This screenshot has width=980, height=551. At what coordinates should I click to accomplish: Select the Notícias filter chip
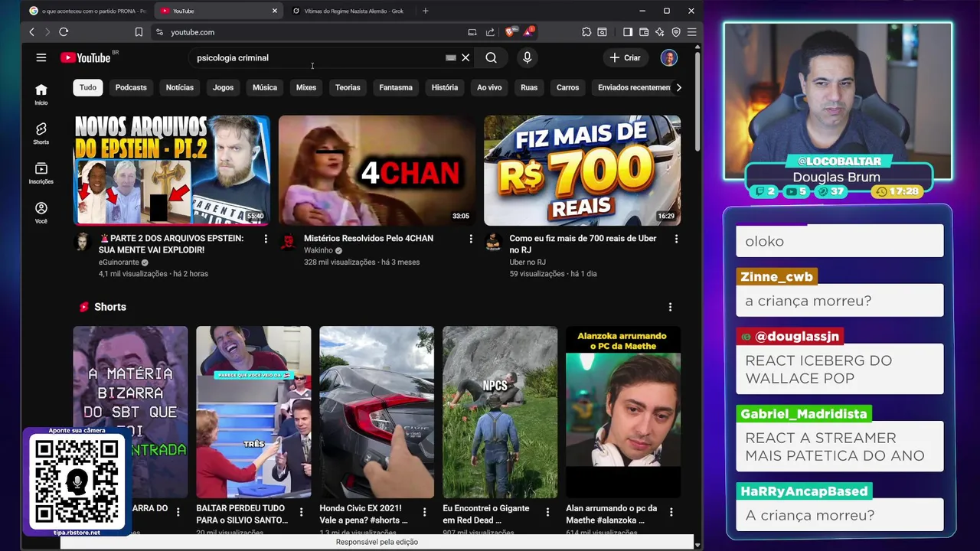tap(180, 87)
